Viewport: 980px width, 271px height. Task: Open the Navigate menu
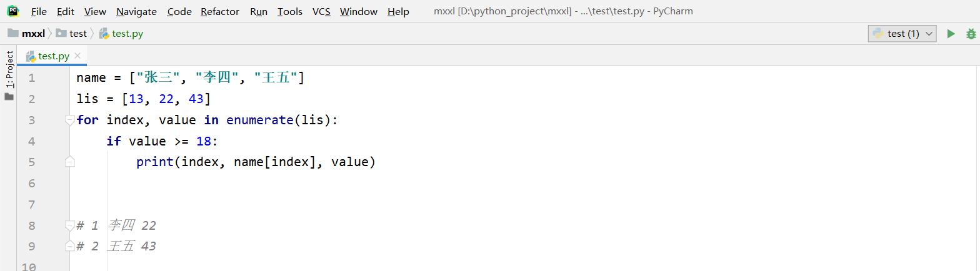tap(136, 11)
